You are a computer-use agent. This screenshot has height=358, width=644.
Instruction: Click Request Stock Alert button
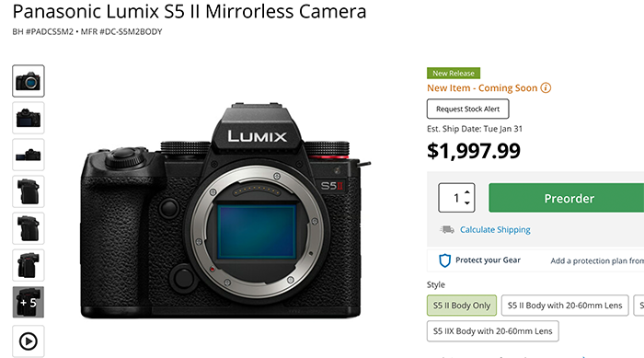467,109
